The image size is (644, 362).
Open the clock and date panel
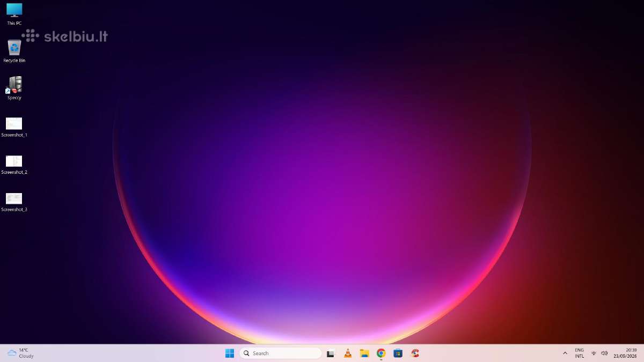coord(625,353)
